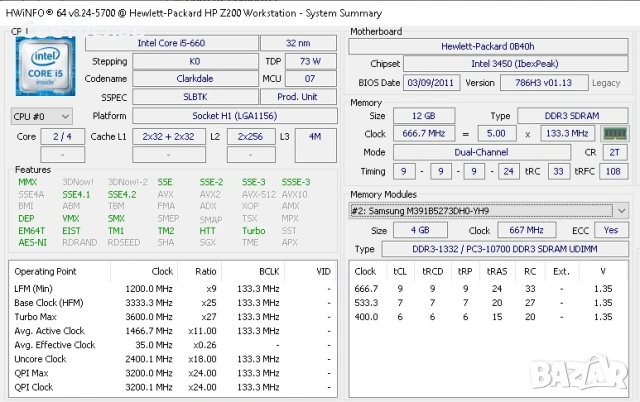The width and height of the screenshot is (640, 402).
Task: Click the Intel 3450 (IbexPeak) chipset field
Action: click(x=515, y=64)
